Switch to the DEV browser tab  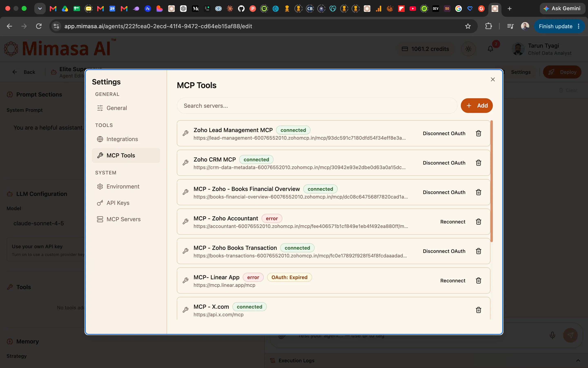(435, 9)
